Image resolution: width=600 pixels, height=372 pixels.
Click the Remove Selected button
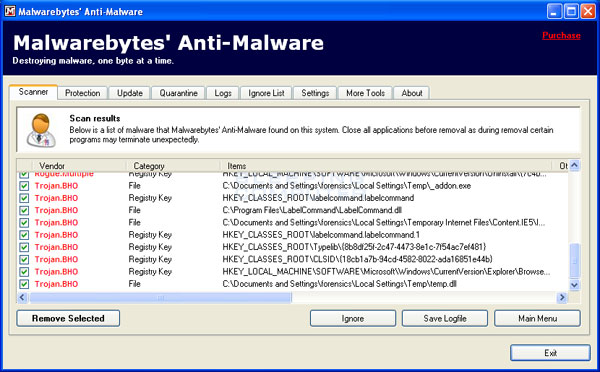pyautogui.click(x=68, y=318)
